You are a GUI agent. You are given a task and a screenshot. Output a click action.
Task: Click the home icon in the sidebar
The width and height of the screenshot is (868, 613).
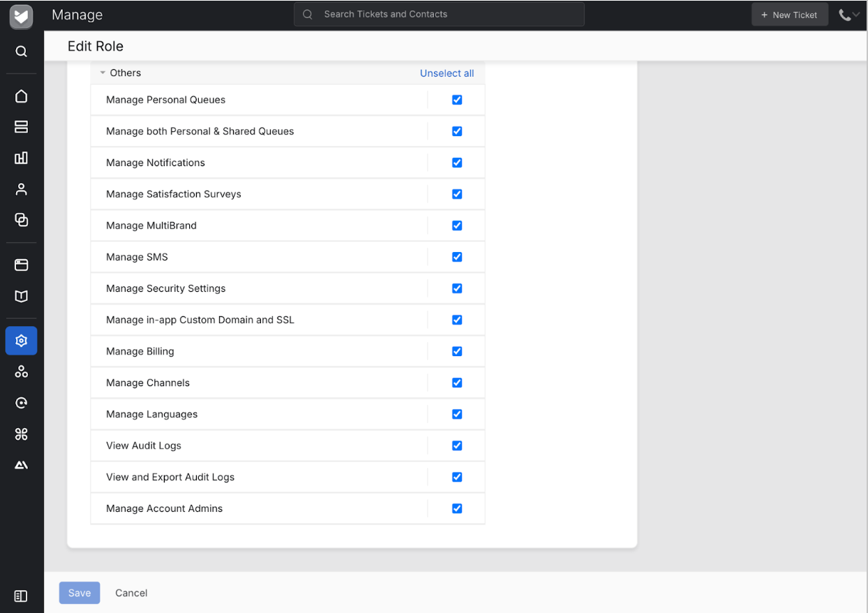[21, 96]
